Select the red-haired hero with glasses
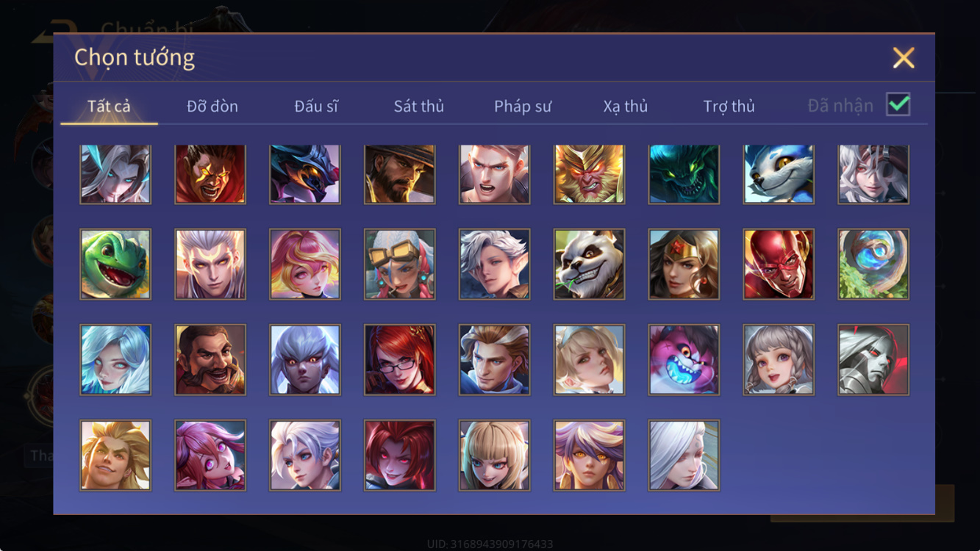 [x=400, y=360]
